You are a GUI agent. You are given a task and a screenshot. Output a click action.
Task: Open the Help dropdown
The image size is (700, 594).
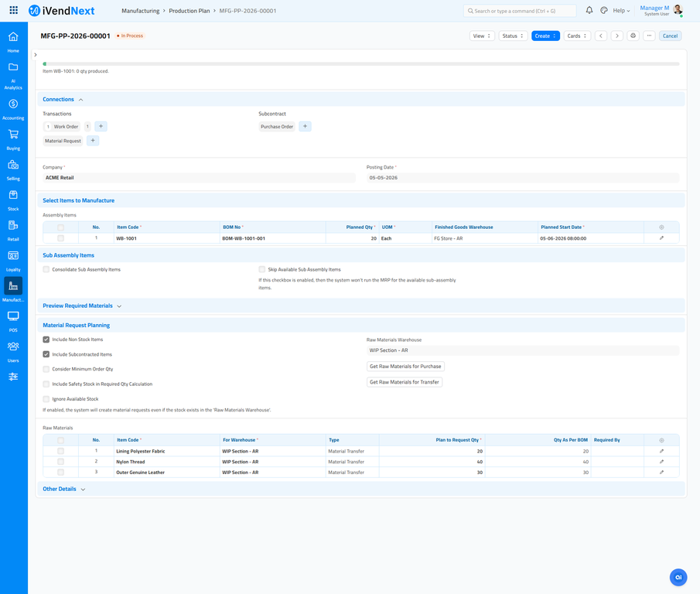(621, 11)
